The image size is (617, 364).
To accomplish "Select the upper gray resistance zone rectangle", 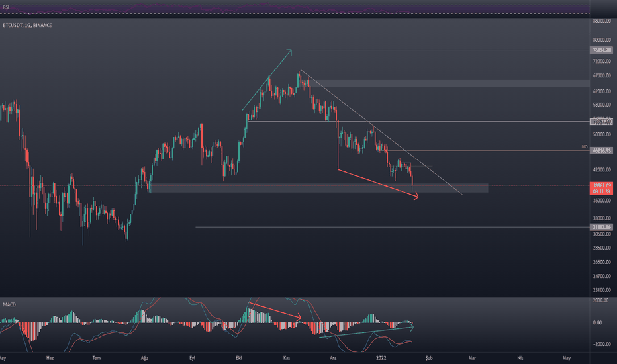I will click(x=450, y=83).
